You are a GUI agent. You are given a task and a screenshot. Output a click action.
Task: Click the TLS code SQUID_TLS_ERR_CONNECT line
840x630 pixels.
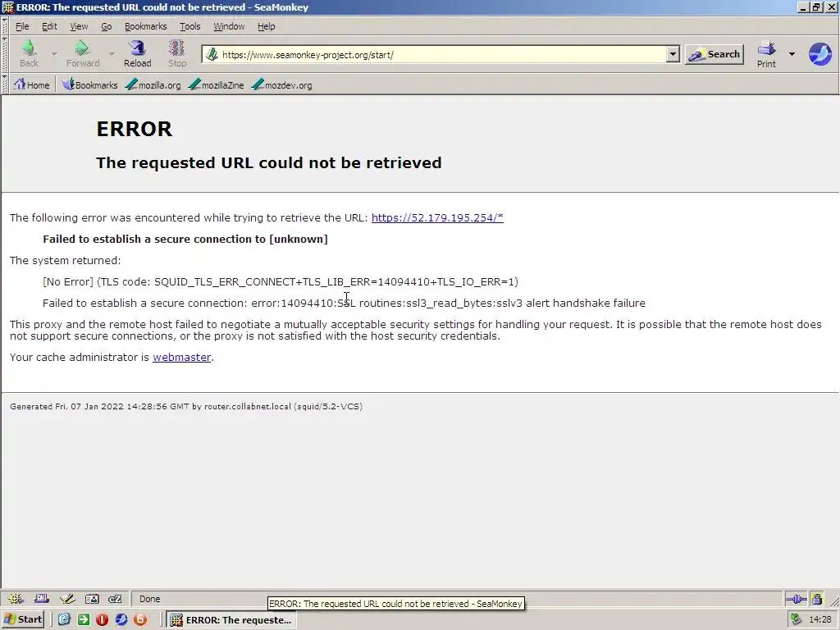coord(281,282)
